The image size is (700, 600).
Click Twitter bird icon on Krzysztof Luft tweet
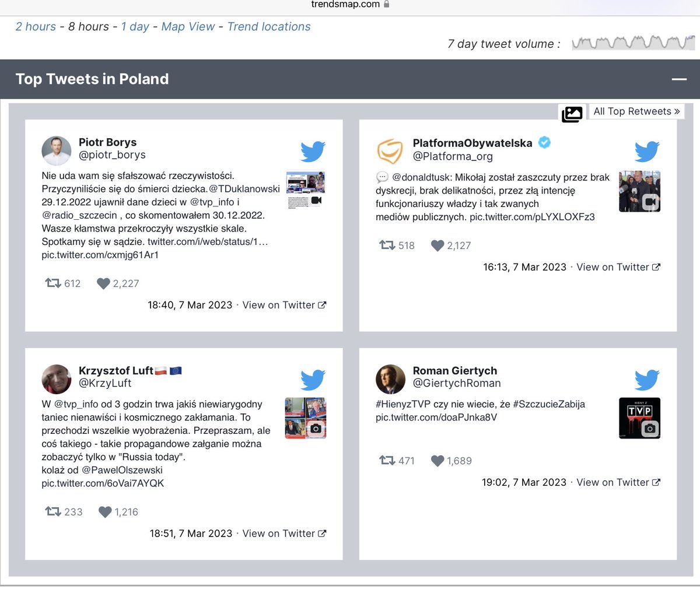click(313, 380)
